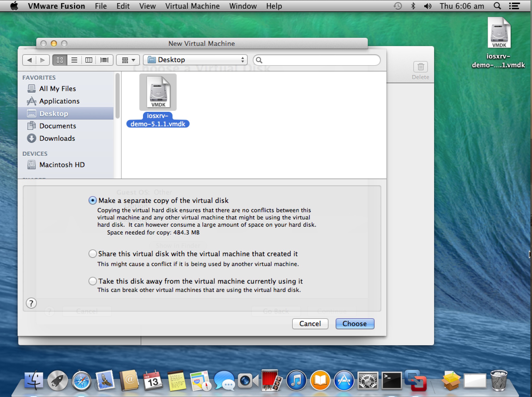Open the Virtual Machine menu
The height and width of the screenshot is (397, 532).
(x=192, y=6)
